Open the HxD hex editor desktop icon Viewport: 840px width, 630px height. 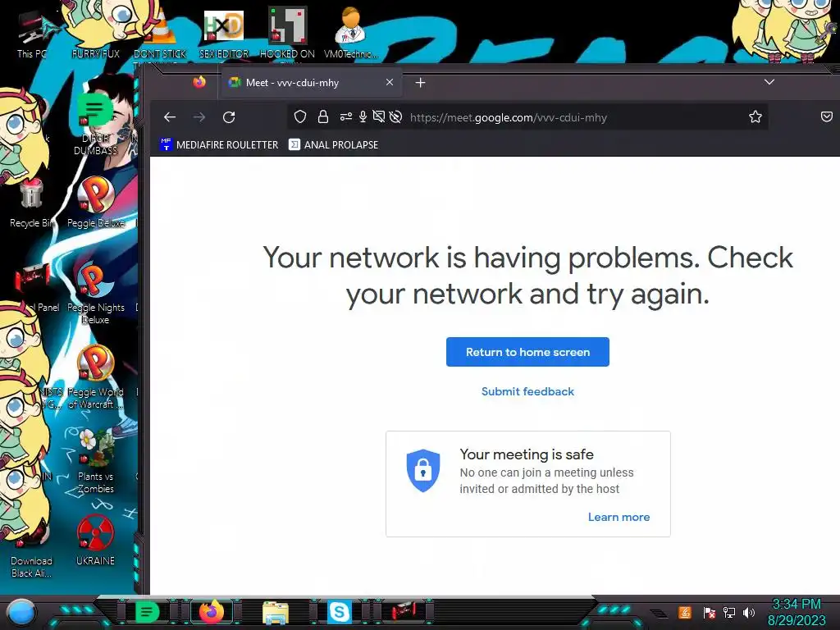224,33
